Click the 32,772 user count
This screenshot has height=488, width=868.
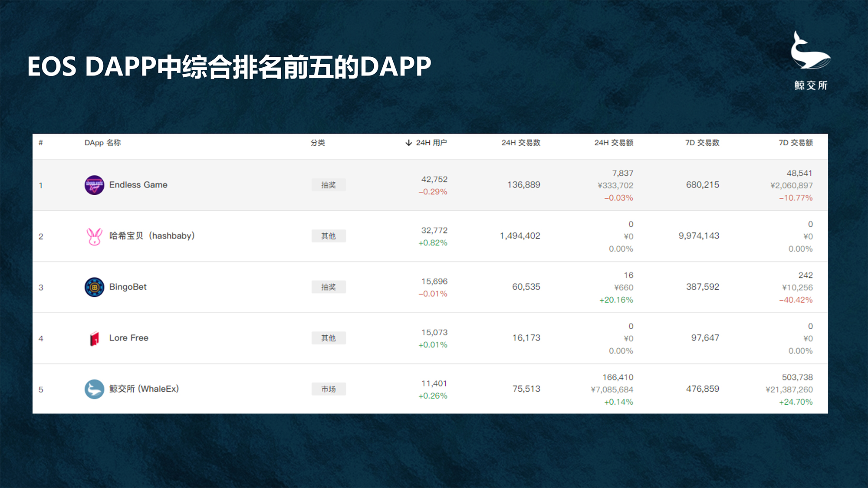coord(434,230)
